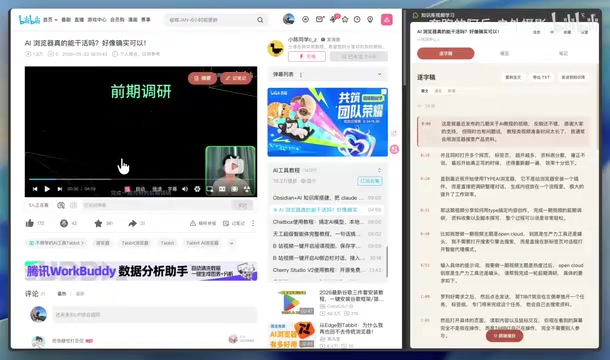Expand the danmaku list dropdown
The width and height of the screenshot is (610, 360).
click(379, 74)
